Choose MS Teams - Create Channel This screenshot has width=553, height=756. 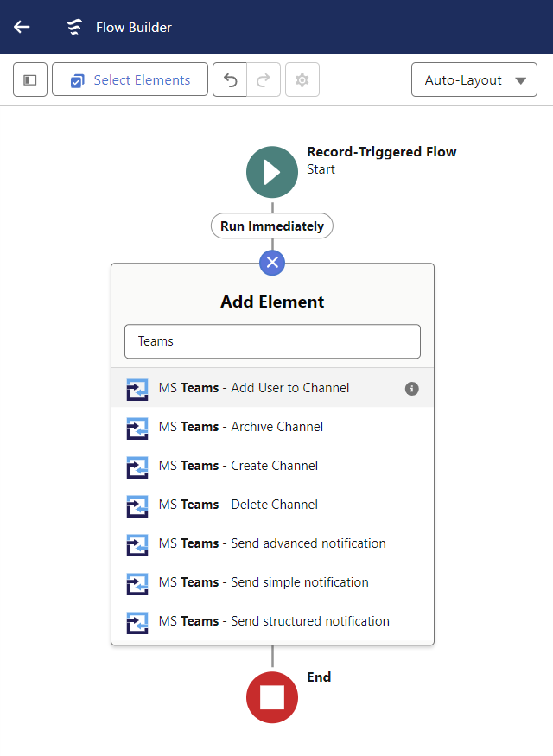(x=272, y=466)
